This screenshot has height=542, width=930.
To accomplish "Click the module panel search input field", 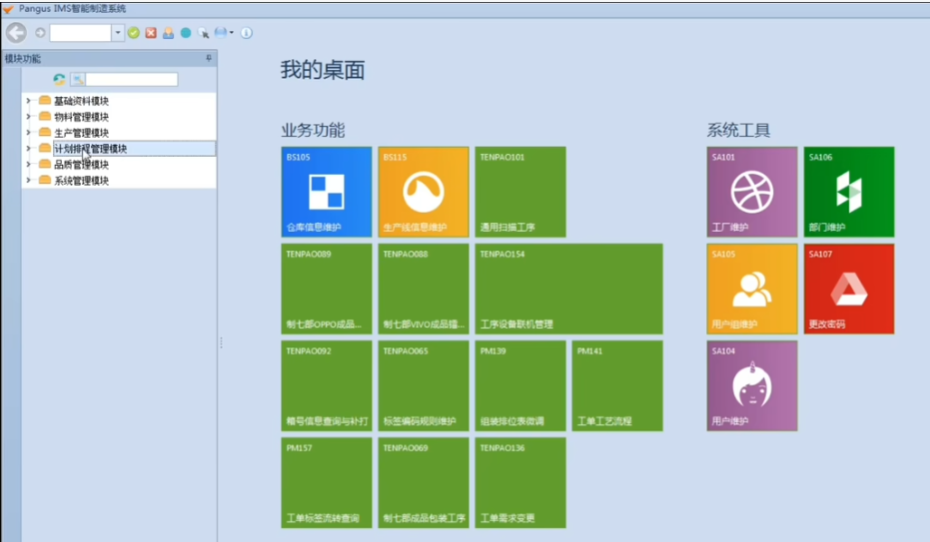I will pos(131,80).
